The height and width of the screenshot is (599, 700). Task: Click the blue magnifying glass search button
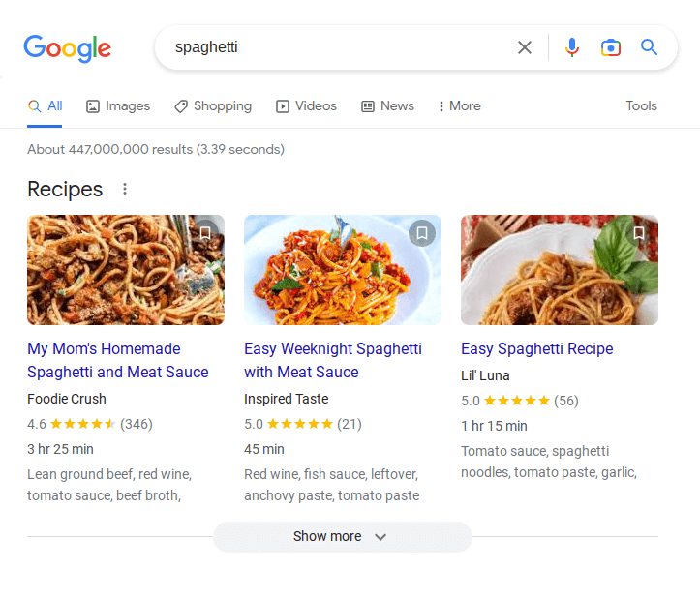pos(649,46)
